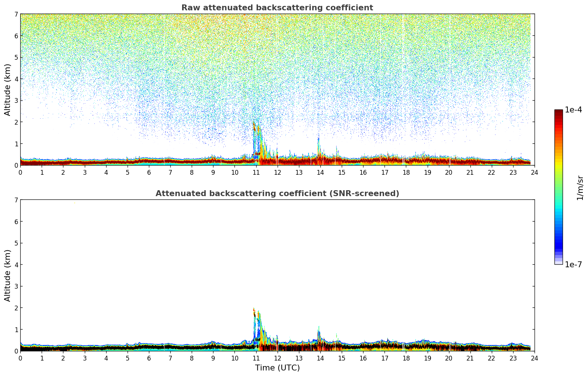Click hour tick '3' under the top plot
This screenshot has width=588, height=376.
84,172
